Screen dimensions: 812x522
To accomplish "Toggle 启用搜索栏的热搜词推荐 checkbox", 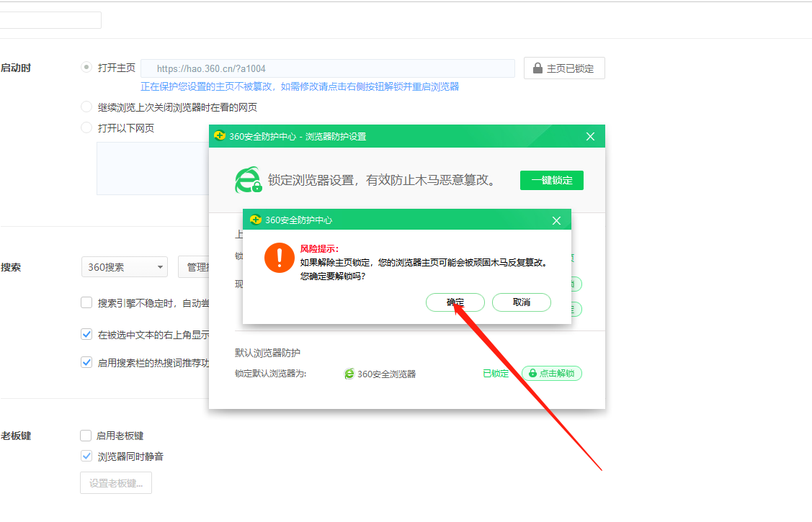I will pos(86,363).
